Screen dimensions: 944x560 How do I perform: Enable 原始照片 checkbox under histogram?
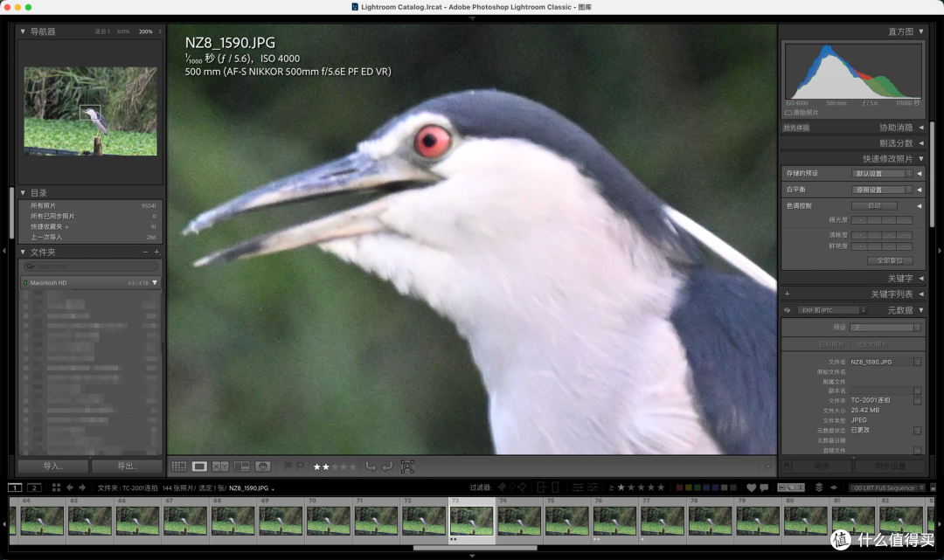point(788,113)
